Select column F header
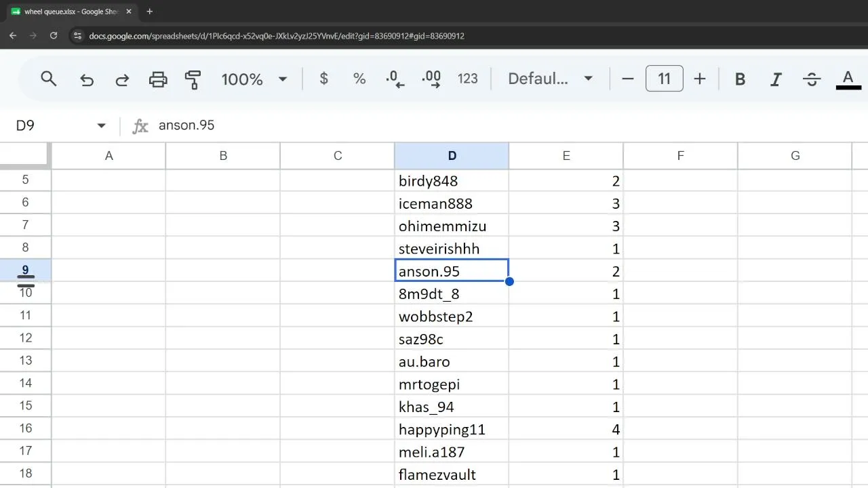The image size is (868, 488). [680, 156]
